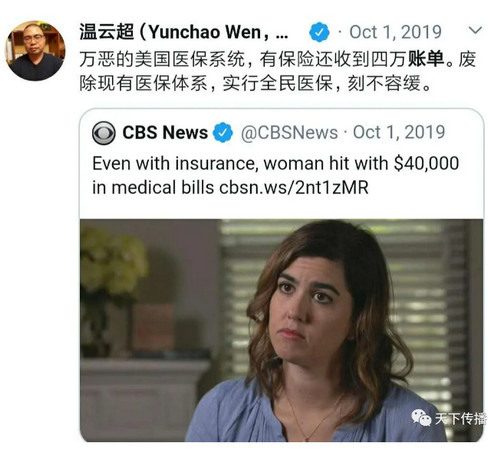
Task: Follow the cbsn.ws/2nt1zMR link
Action: click(x=294, y=187)
